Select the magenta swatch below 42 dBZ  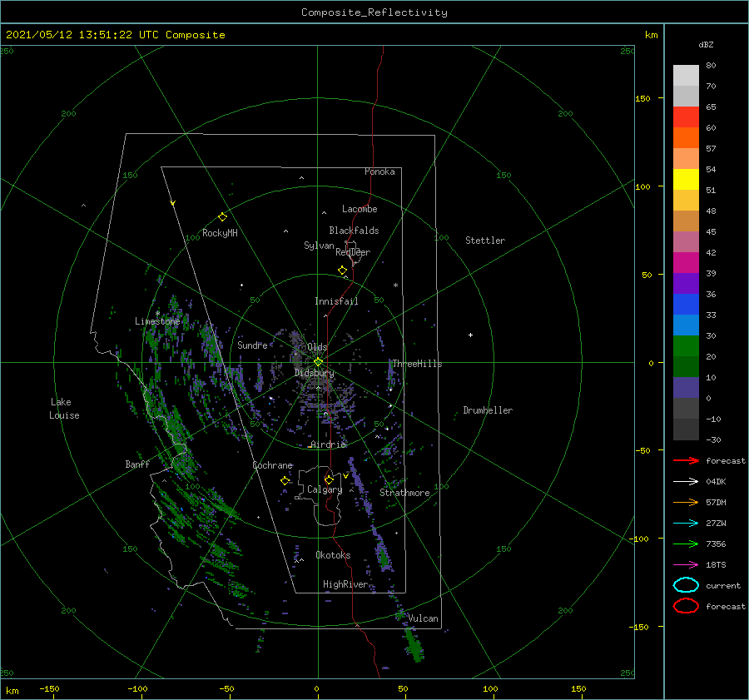click(686, 262)
